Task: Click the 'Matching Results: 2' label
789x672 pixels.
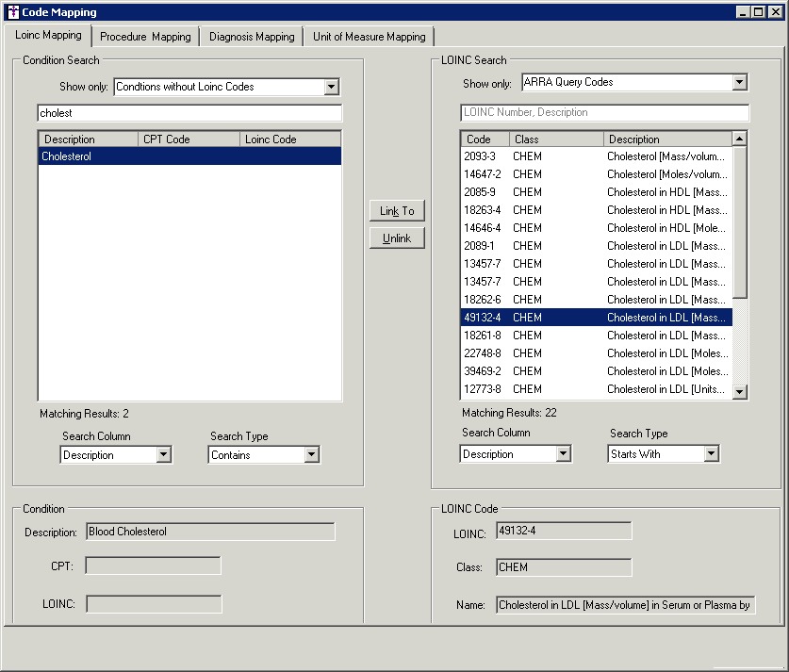Action: click(84, 414)
